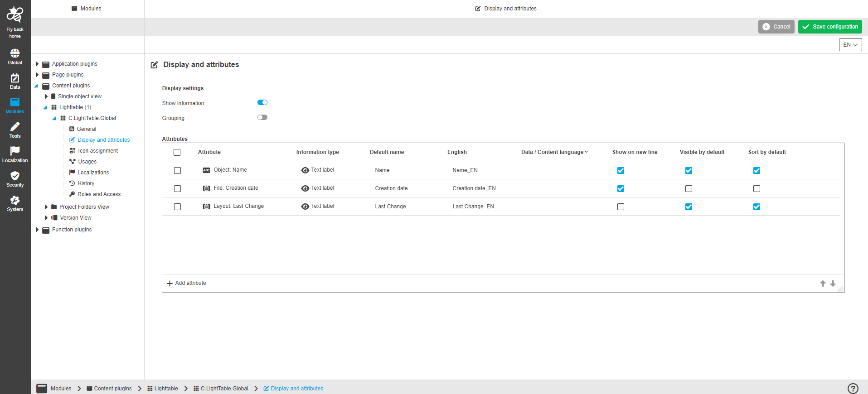Collapse the Content plugins tree node
Screen dimensions: 868x394
pos(36,86)
